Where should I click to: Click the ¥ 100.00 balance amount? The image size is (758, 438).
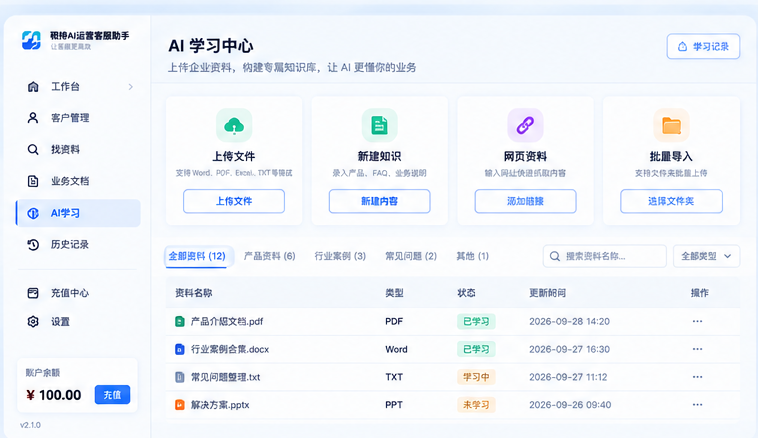pos(54,395)
